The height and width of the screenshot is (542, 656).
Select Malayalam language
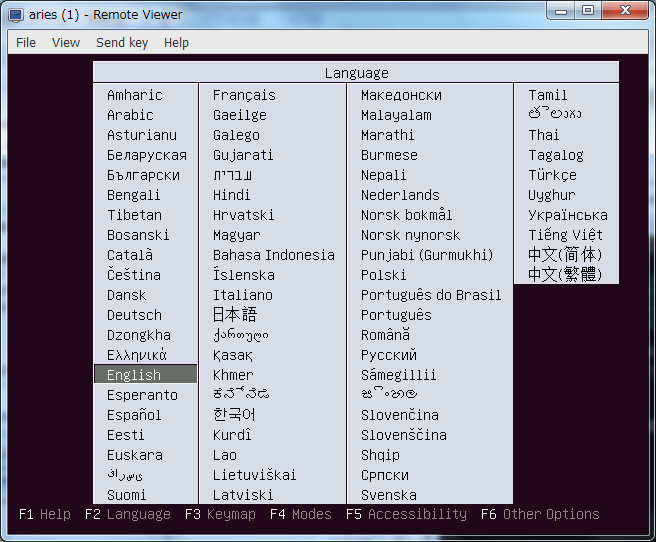tap(396, 115)
